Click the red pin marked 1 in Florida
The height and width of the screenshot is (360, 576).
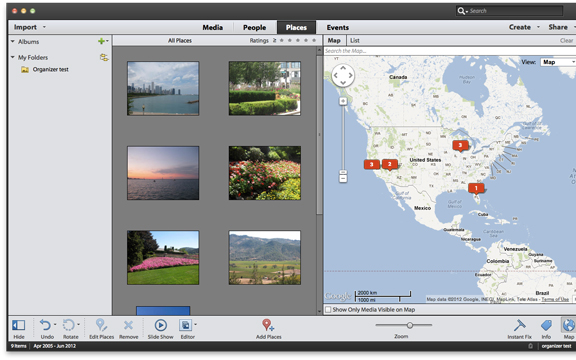pos(476,188)
